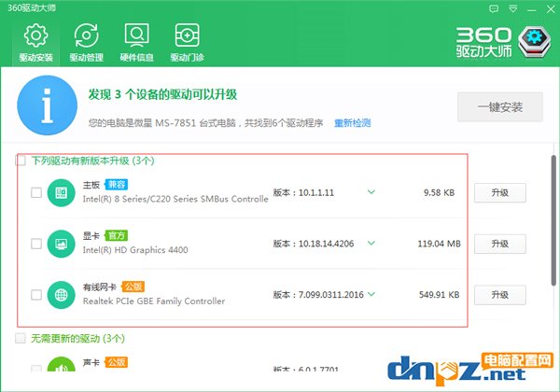
Task: Click the 无需更新的驱动 (3个) heading
Action: pyautogui.click(x=77, y=338)
